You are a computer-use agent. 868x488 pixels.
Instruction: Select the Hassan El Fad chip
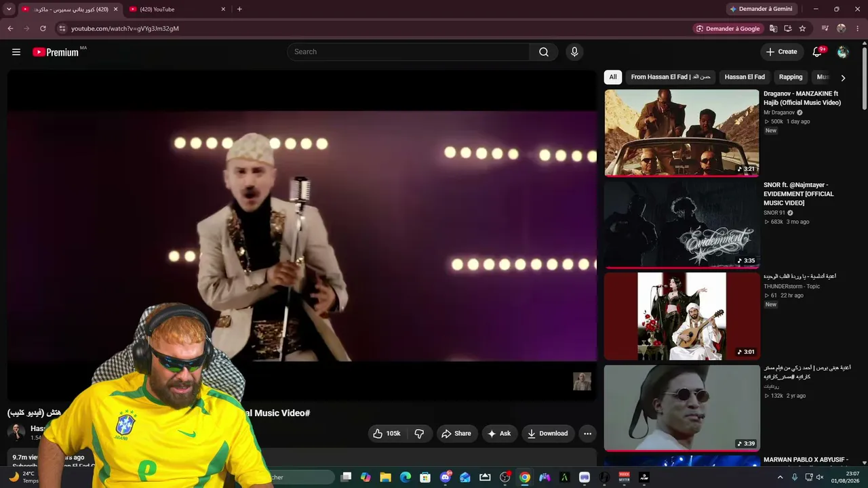tap(745, 77)
